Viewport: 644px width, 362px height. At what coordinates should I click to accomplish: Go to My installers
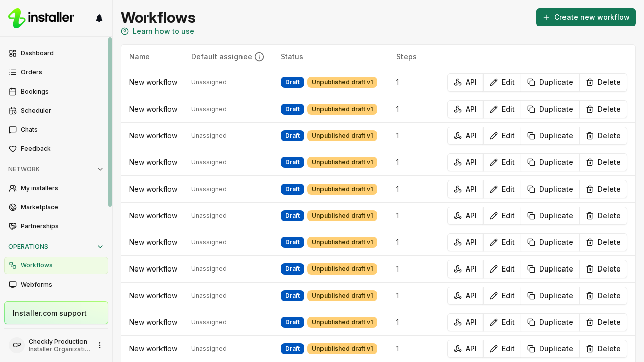click(x=56, y=188)
